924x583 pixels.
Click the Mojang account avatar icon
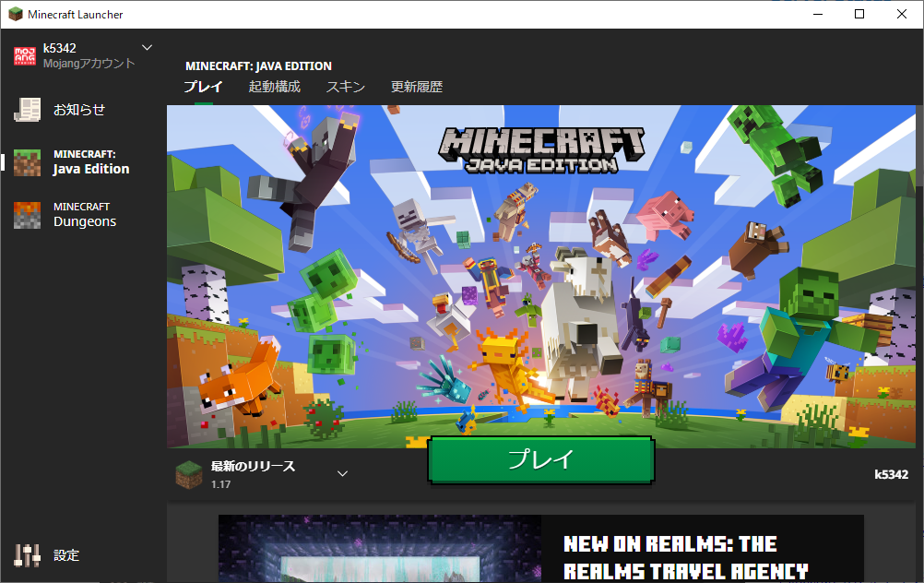tap(25, 54)
